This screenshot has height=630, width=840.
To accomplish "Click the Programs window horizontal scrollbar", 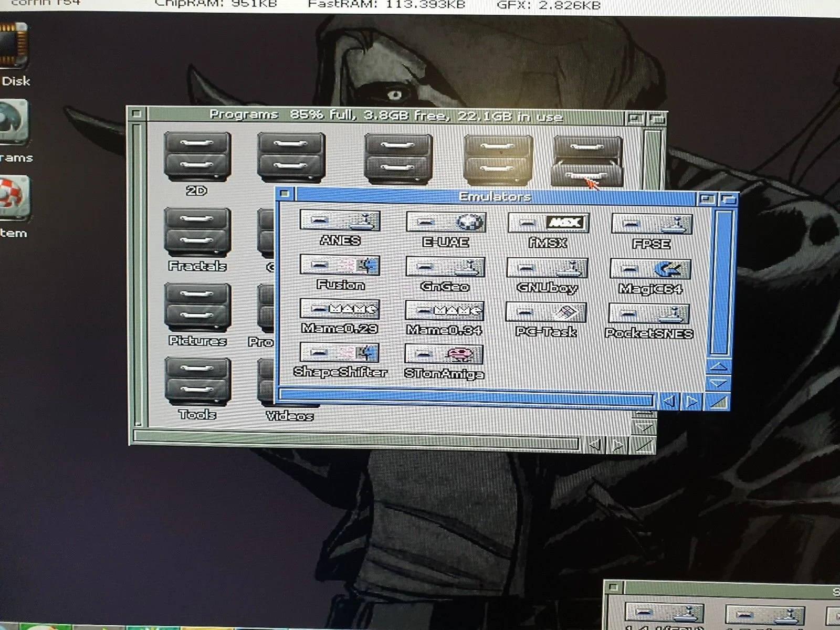I will pos(356,439).
